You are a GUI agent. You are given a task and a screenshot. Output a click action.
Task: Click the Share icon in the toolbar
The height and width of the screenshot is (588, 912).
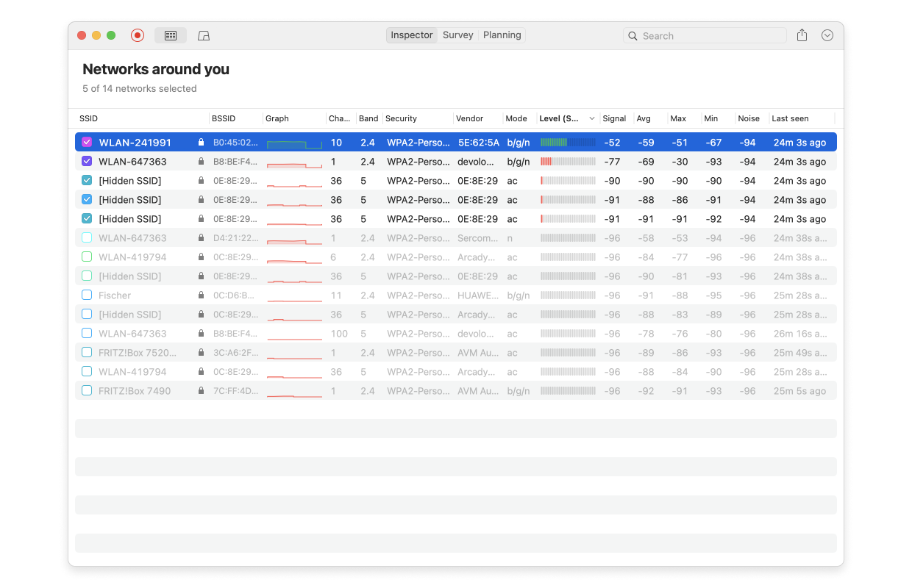(802, 35)
